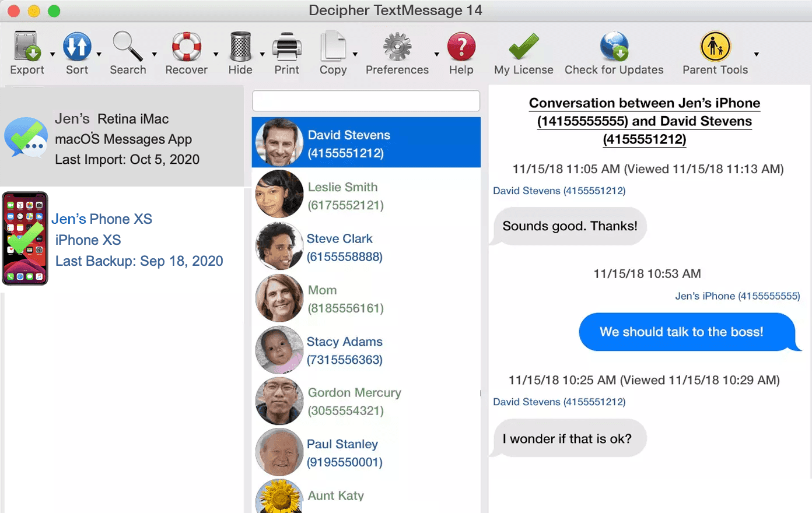Screen dimensions: 812x513
Task: Expand the Recover dropdown arrow
Action: point(215,54)
